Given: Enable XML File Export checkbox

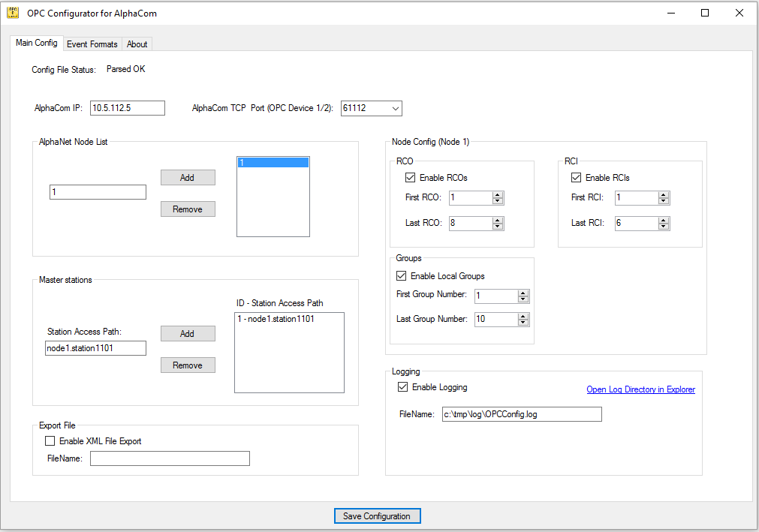Looking at the screenshot, I should point(50,441).
